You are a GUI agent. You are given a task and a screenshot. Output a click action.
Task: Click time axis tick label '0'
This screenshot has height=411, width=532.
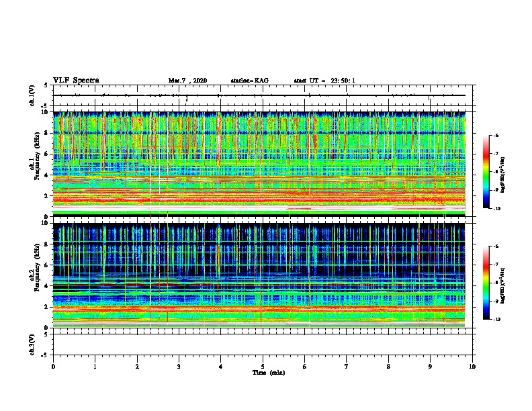[53, 367]
